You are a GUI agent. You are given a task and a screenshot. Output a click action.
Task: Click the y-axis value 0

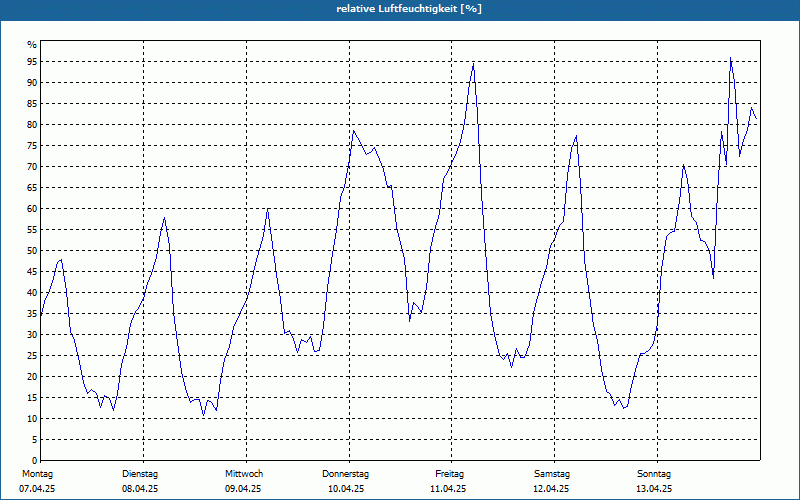pos(34,460)
